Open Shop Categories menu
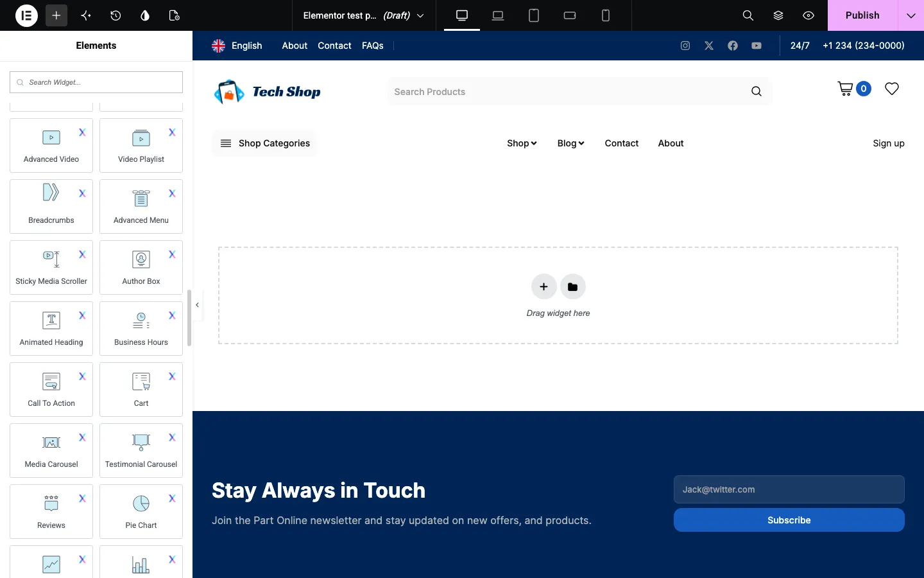The height and width of the screenshot is (578, 924). pos(265,143)
